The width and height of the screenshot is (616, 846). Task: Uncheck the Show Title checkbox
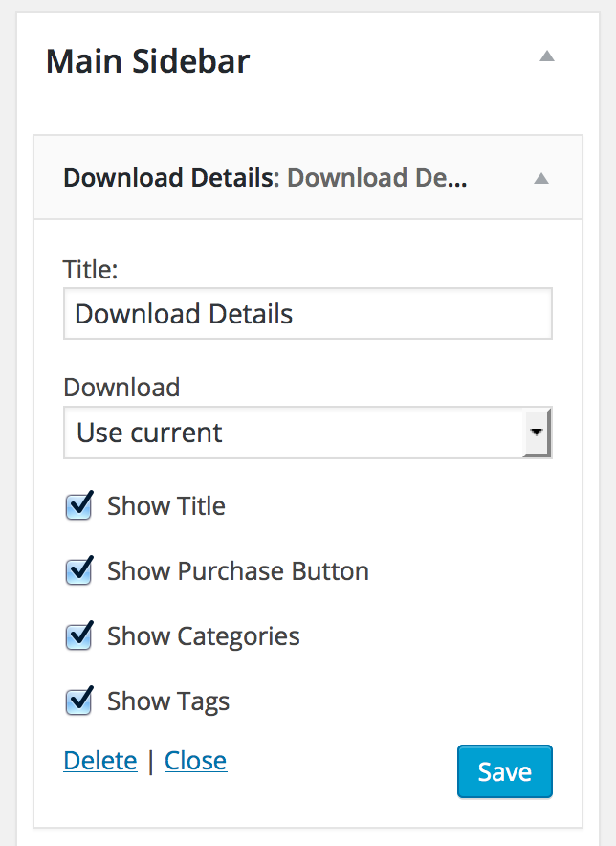(x=78, y=506)
